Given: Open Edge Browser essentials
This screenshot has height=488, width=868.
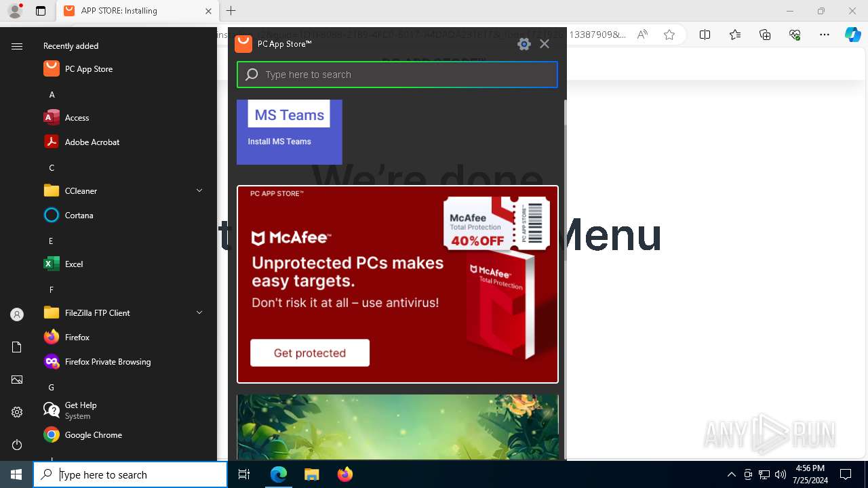Looking at the screenshot, I should (795, 35).
